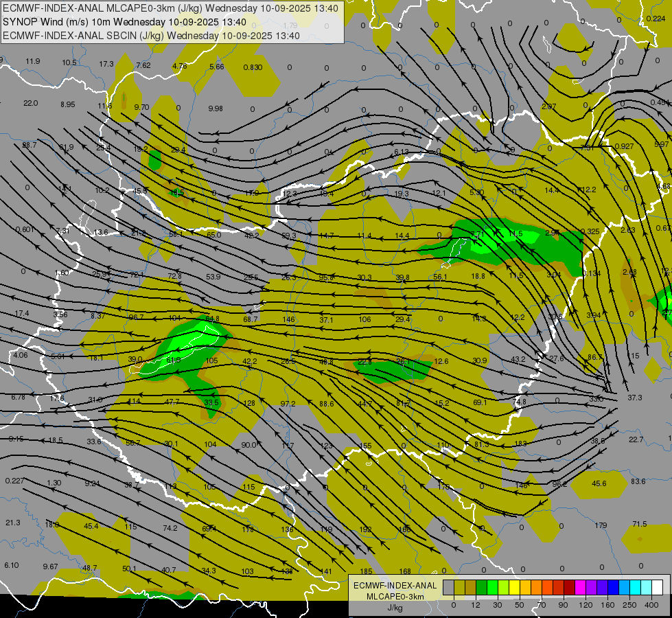Viewport: 672px width, 618px height.
Task: Click the map value 21.3
Action: pyautogui.click(x=13, y=523)
